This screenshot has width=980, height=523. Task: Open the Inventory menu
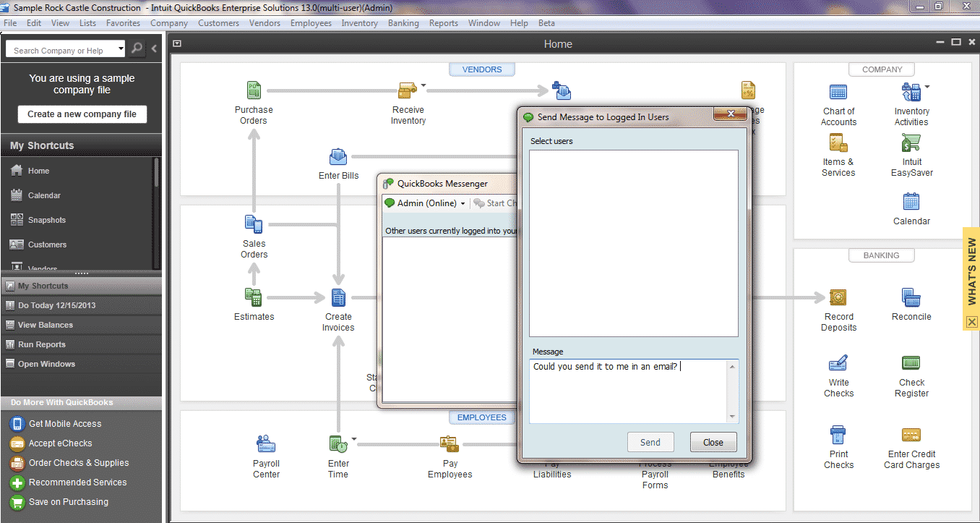359,23
